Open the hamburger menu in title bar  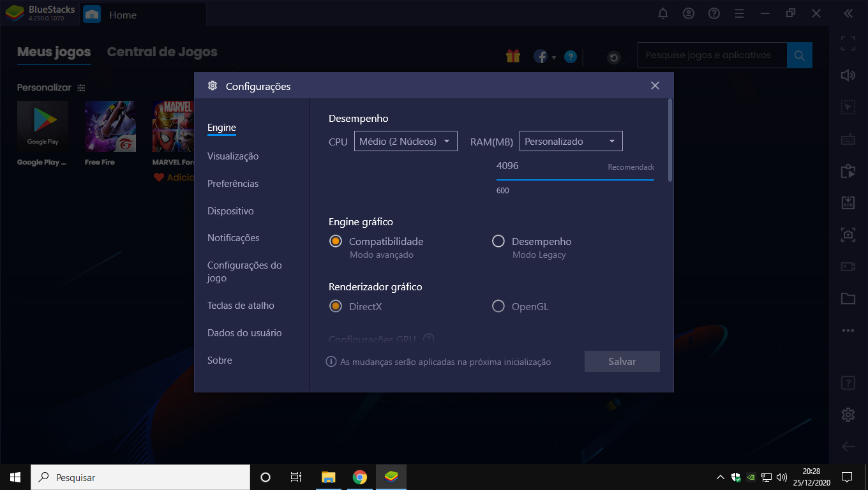[x=740, y=13]
